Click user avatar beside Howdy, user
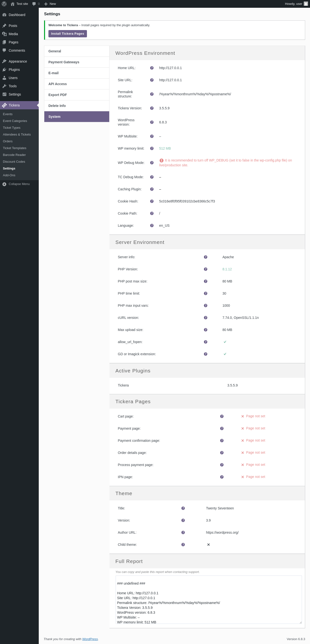The width and height of the screenshot is (310, 644). pyautogui.click(x=305, y=4)
